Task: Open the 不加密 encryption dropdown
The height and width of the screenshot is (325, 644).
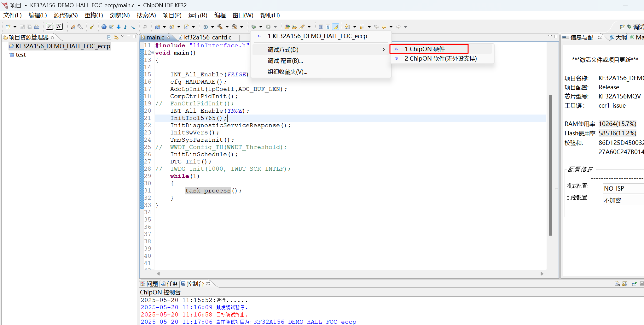Action: coord(623,200)
